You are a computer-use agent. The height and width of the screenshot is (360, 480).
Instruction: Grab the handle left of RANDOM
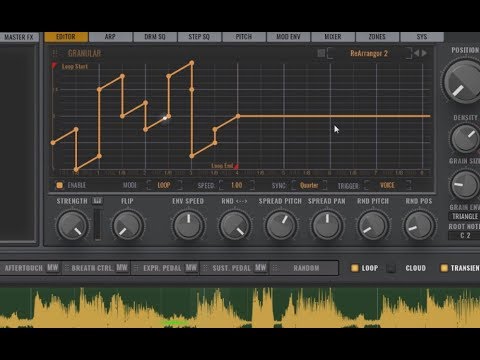coord(275,268)
